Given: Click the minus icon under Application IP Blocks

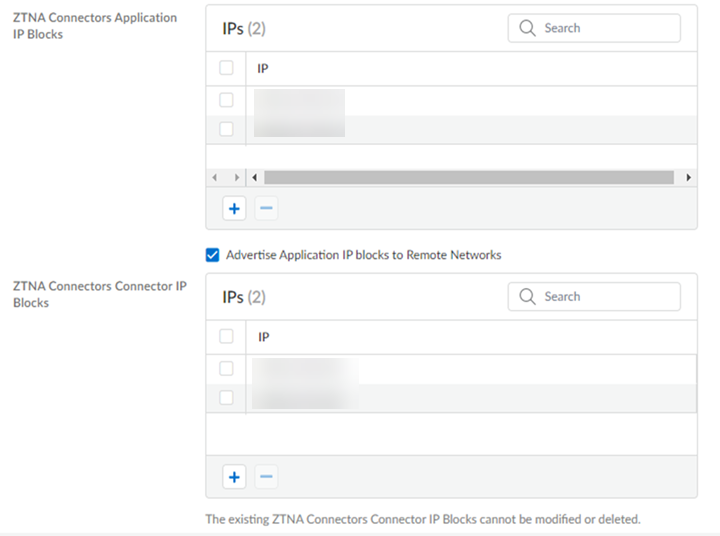Looking at the screenshot, I should [x=266, y=209].
